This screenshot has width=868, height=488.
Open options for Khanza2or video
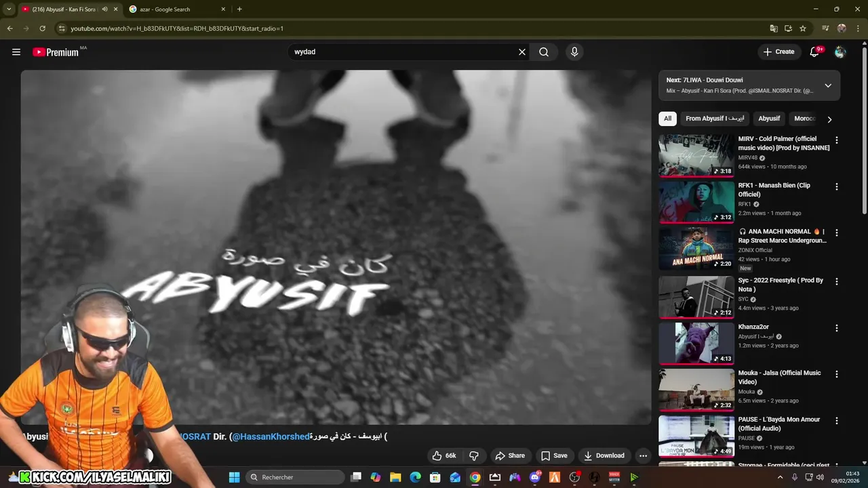[x=836, y=328]
